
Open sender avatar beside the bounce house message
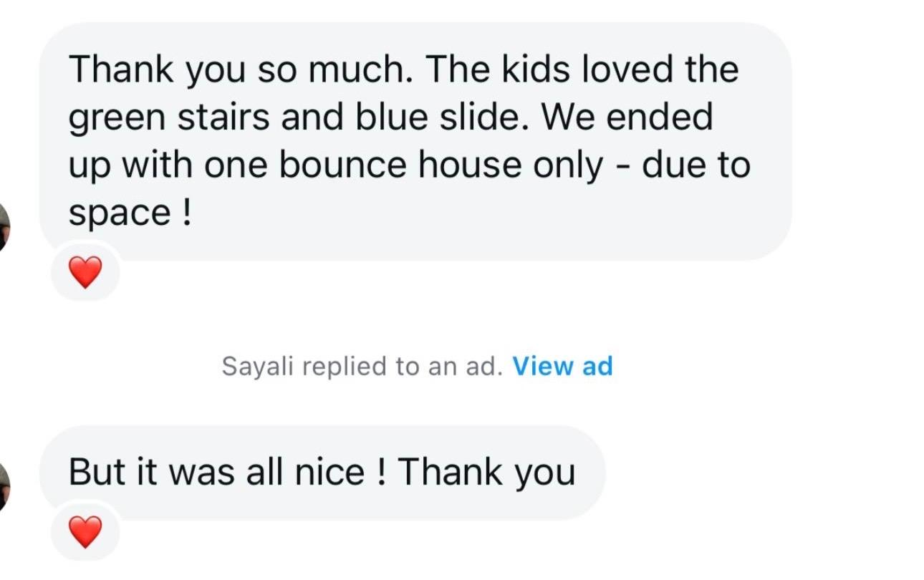click(x=4, y=226)
